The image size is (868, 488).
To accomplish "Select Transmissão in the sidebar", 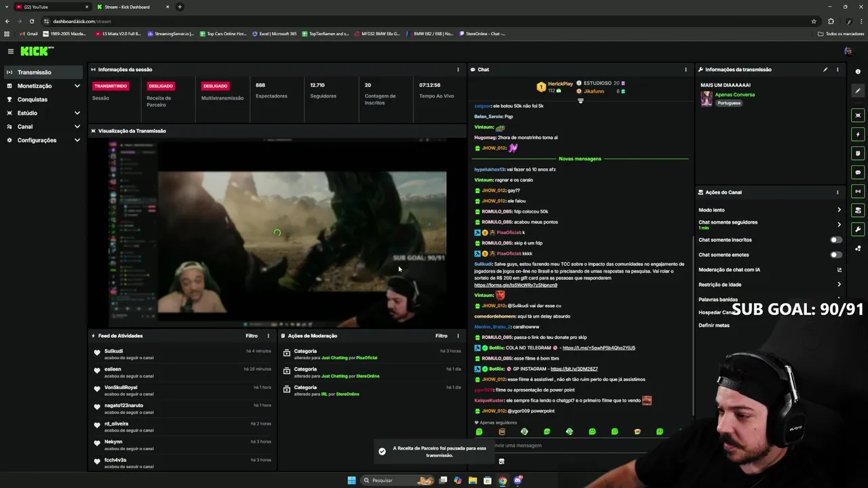I will click(43, 73).
